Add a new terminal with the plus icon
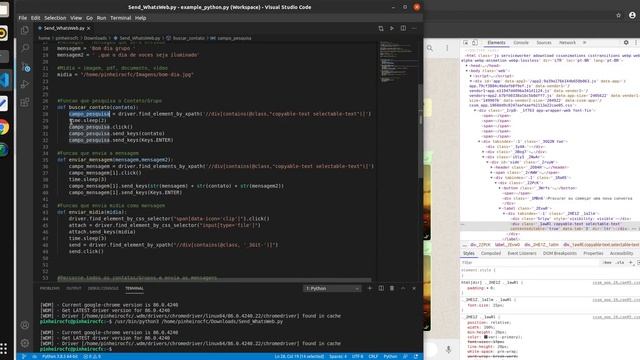640x360 pixels. click(370, 288)
